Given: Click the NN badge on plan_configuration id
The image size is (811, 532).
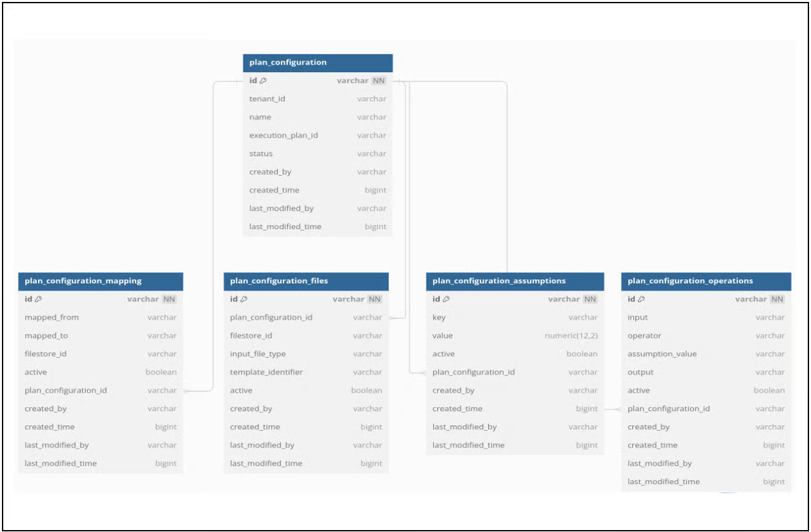Looking at the screenshot, I should click(x=378, y=80).
